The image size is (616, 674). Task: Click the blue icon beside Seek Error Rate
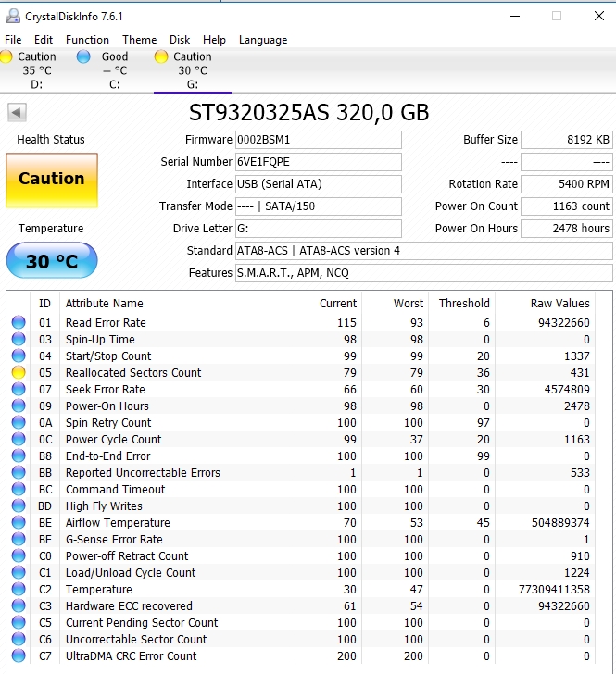coord(19,390)
